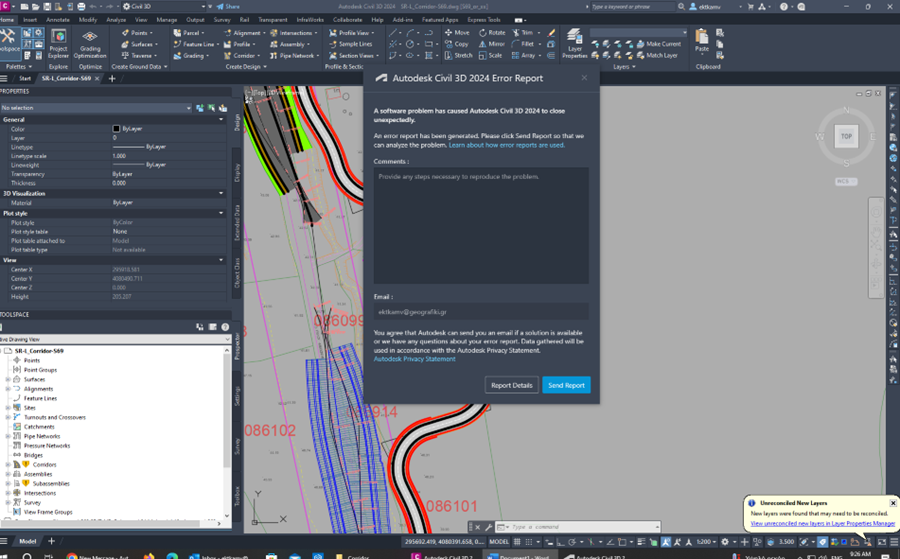Click the Autodesk App Store cart icon
Image resolution: width=900 pixels, height=559 pixels.
750,6
